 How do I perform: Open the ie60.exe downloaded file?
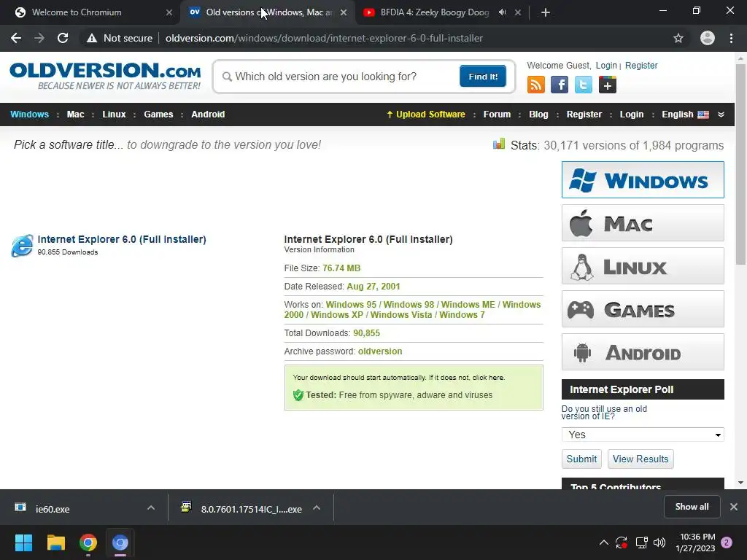point(53,509)
